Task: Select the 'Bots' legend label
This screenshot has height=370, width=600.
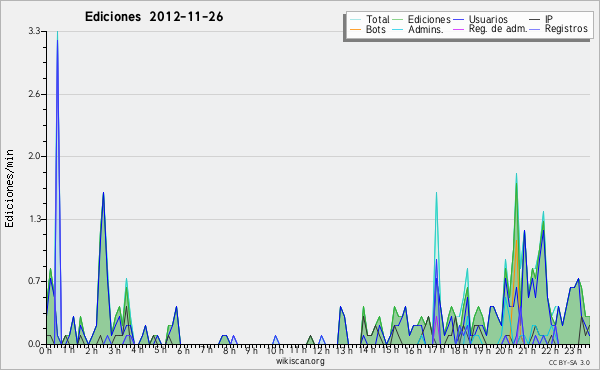Action: pos(375,29)
